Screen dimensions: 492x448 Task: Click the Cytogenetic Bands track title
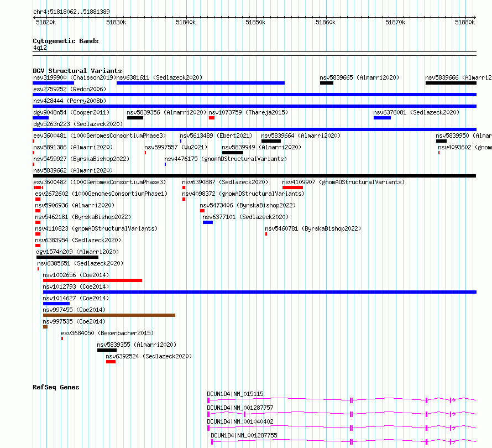pyautogui.click(x=66, y=41)
